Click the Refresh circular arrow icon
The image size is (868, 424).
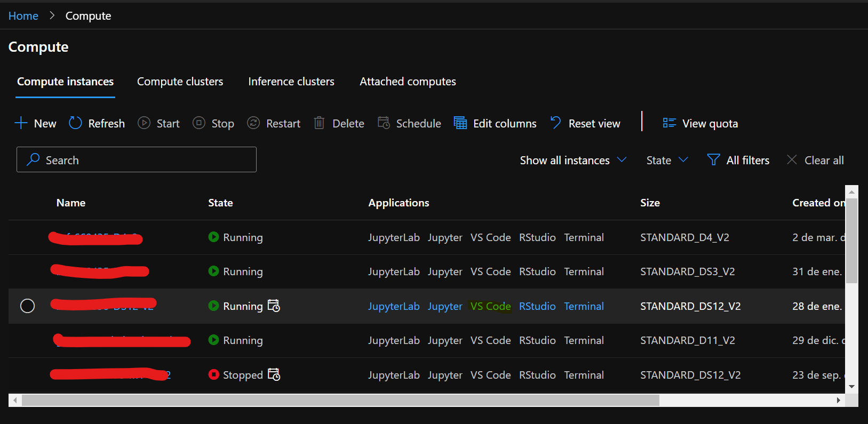[75, 123]
